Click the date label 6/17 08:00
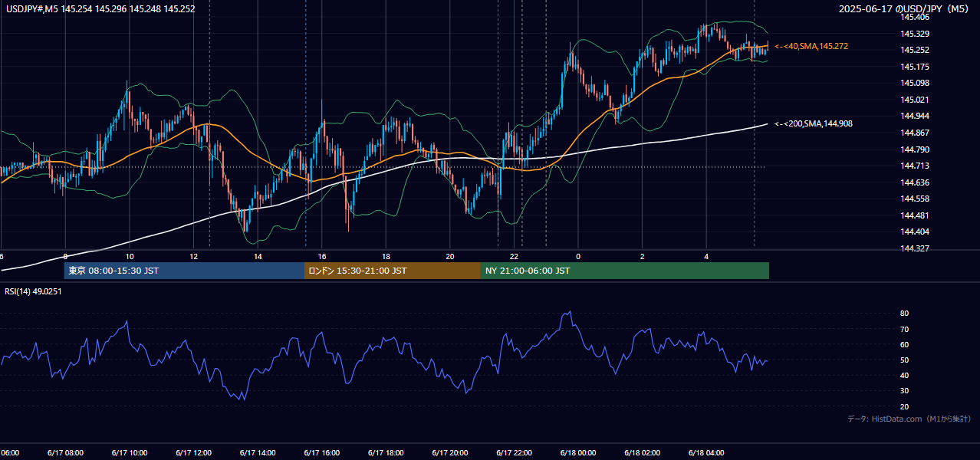This screenshot has width=980, height=460. pos(65,453)
